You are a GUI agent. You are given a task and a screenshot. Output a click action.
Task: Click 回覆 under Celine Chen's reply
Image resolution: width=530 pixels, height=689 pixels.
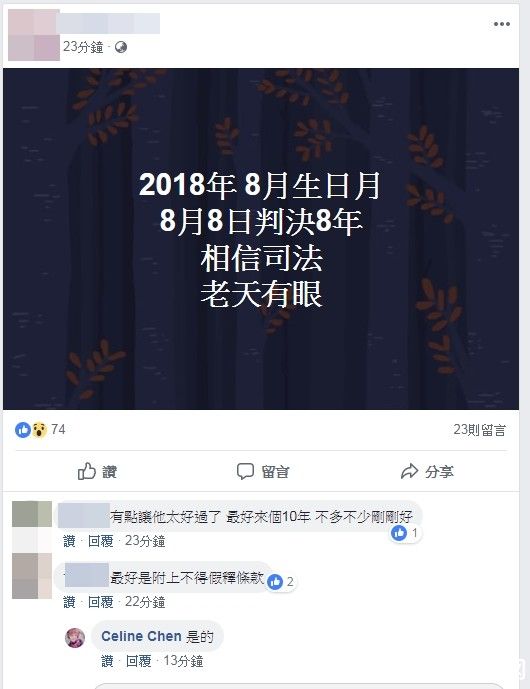[138, 661]
